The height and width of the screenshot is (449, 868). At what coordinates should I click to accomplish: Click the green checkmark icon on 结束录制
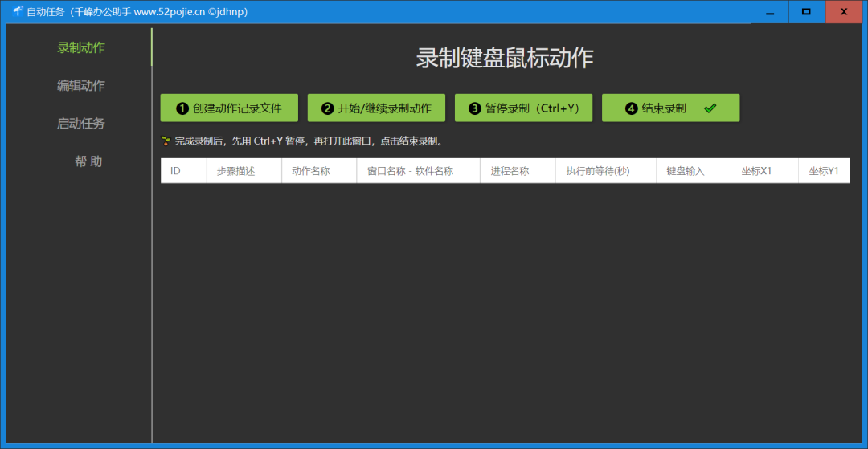tap(710, 108)
